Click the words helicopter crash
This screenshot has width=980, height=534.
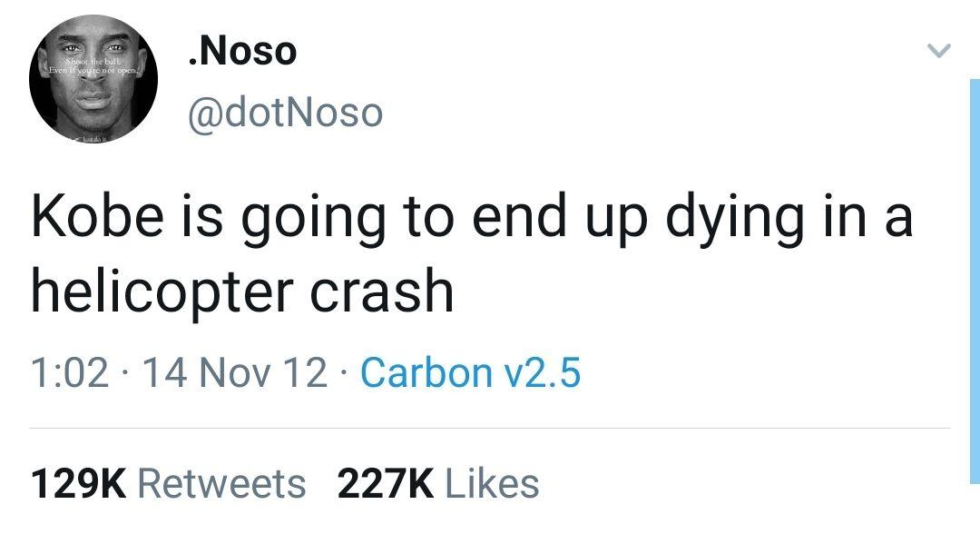tap(241, 292)
